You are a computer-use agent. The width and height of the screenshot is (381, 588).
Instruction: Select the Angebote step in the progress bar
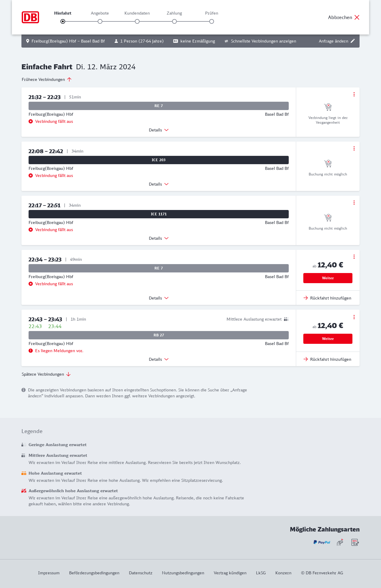[x=100, y=21]
